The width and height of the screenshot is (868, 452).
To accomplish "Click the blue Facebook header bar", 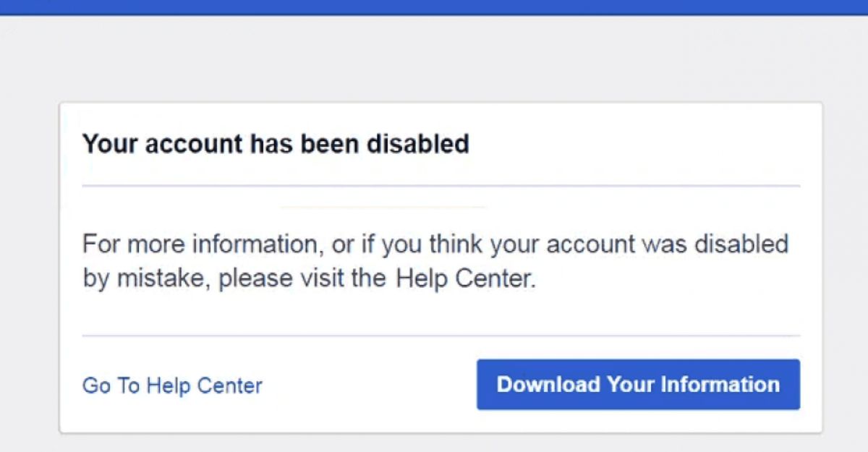I will [434, 7].
